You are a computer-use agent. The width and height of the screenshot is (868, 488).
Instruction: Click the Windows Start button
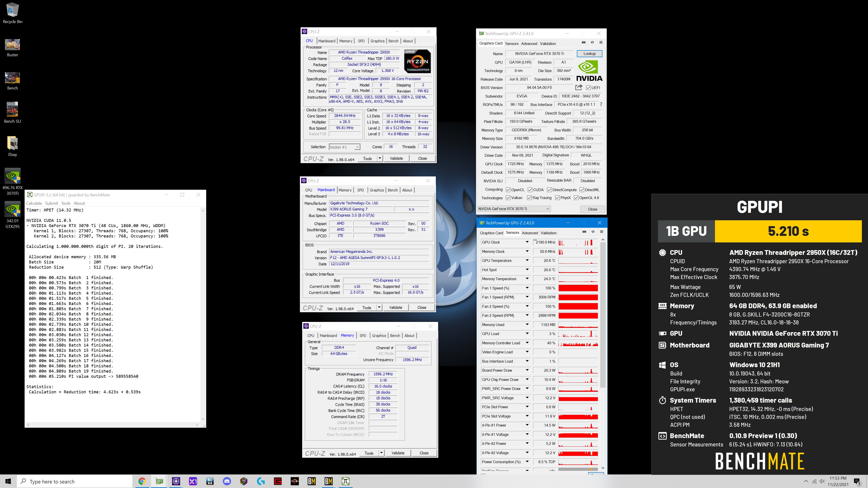point(8,481)
